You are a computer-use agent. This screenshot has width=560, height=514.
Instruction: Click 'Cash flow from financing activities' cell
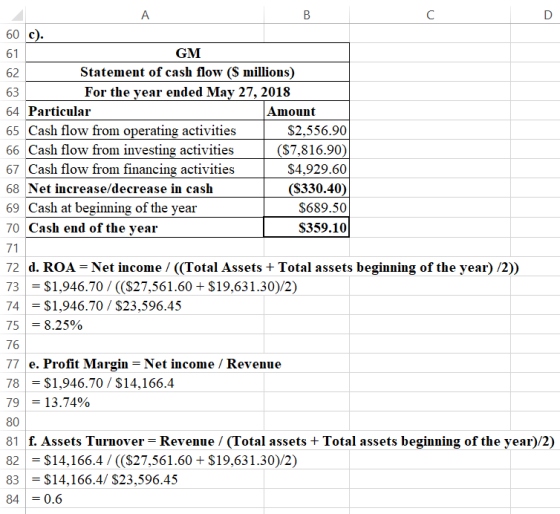click(x=145, y=169)
